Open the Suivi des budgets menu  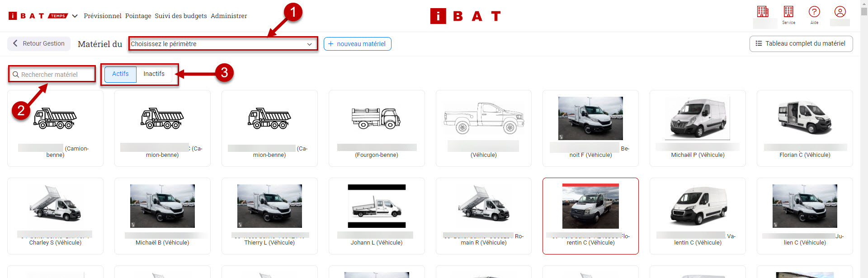(181, 16)
